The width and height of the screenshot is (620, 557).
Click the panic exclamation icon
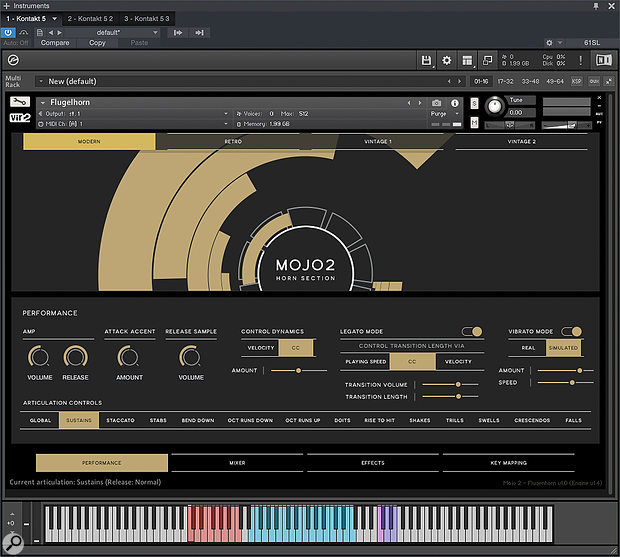(x=580, y=60)
